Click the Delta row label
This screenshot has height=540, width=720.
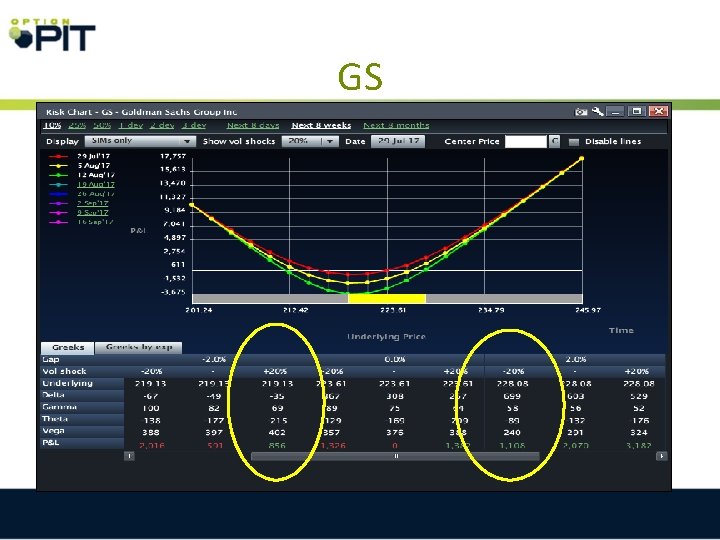tap(53, 395)
